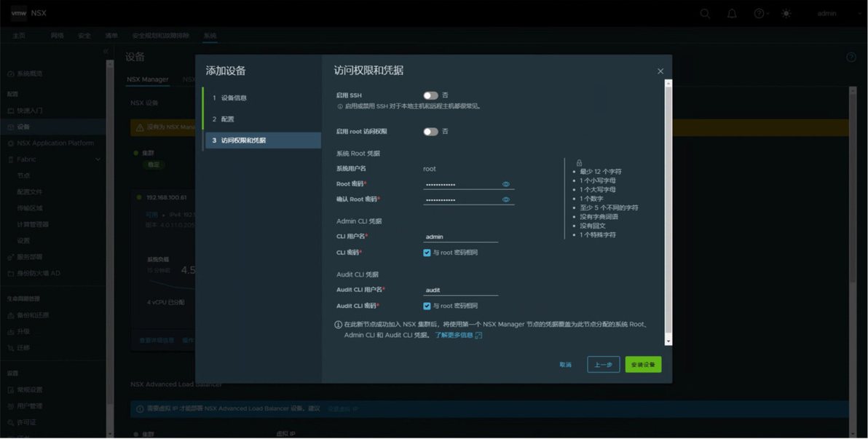Screen dimensions: 868x439
Task: Reveal the confirm Root password eye icon
Action: (506, 199)
